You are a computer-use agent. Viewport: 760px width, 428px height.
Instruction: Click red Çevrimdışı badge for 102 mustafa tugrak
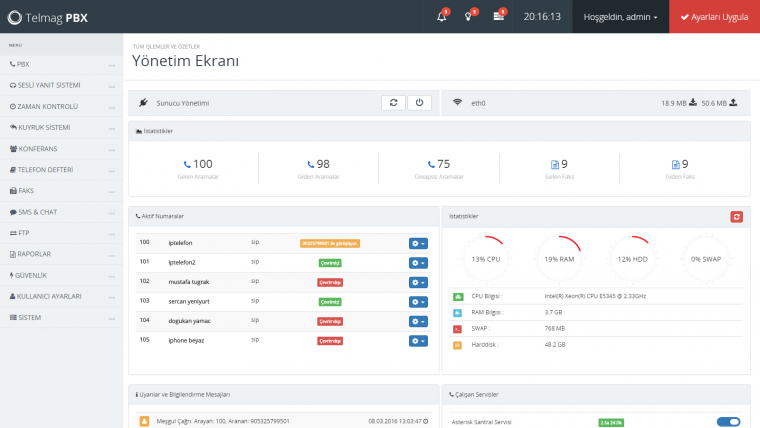tap(330, 282)
